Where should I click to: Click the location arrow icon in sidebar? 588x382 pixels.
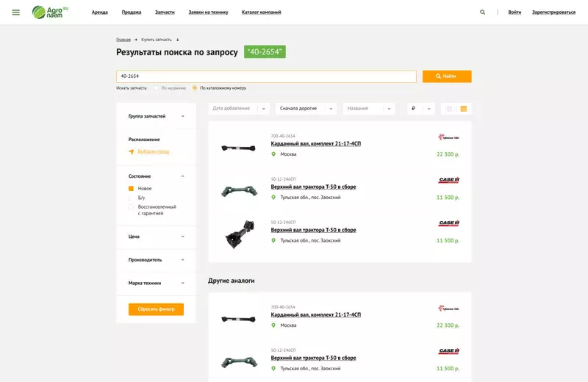point(132,152)
